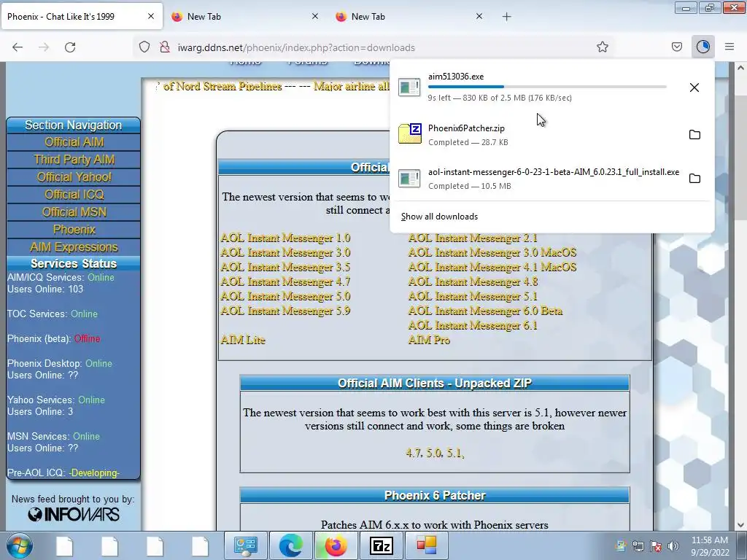Click the aim513036.exe download progress bar
This screenshot has width=747, height=560.
coord(547,87)
